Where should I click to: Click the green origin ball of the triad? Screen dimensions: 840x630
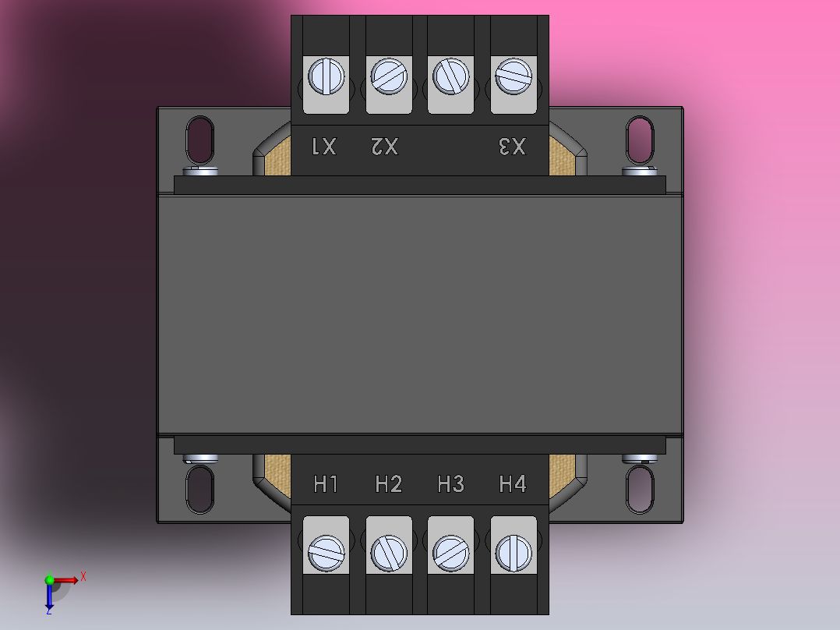point(49,579)
